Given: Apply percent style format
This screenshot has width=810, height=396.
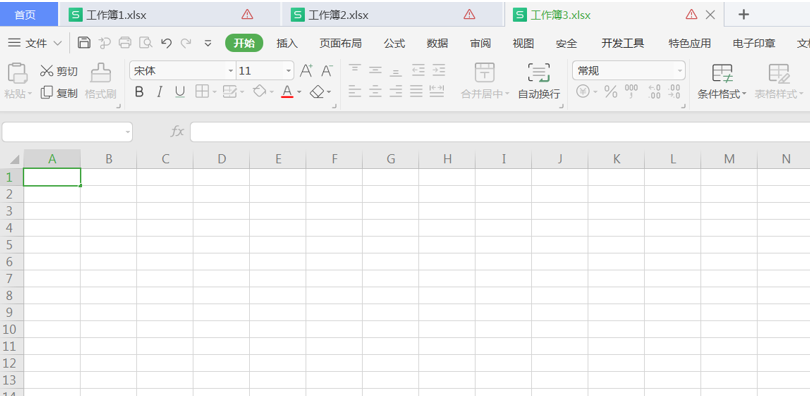Looking at the screenshot, I should coord(611,92).
